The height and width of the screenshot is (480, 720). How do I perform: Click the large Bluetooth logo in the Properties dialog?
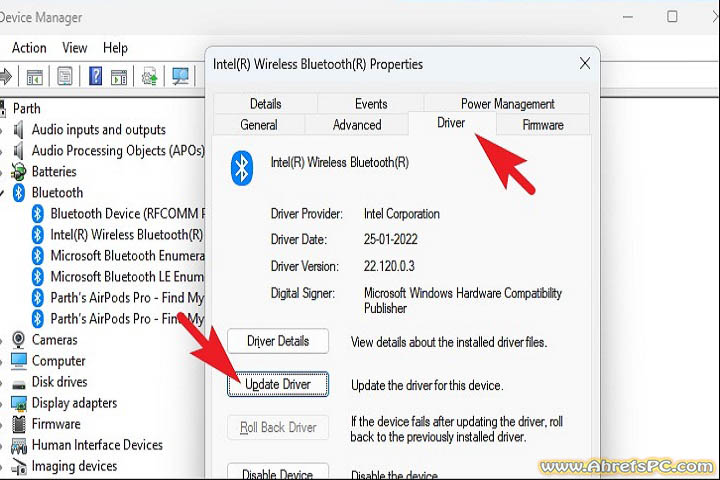242,168
